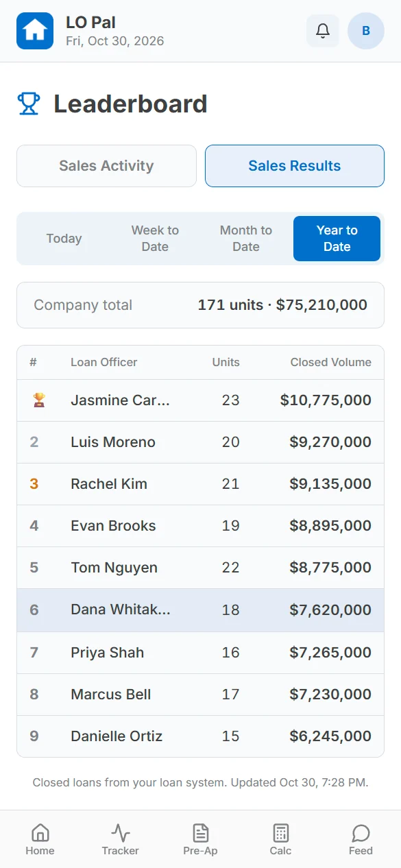Select Jasmine Car... row name
401x868 pixels.
tap(120, 400)
